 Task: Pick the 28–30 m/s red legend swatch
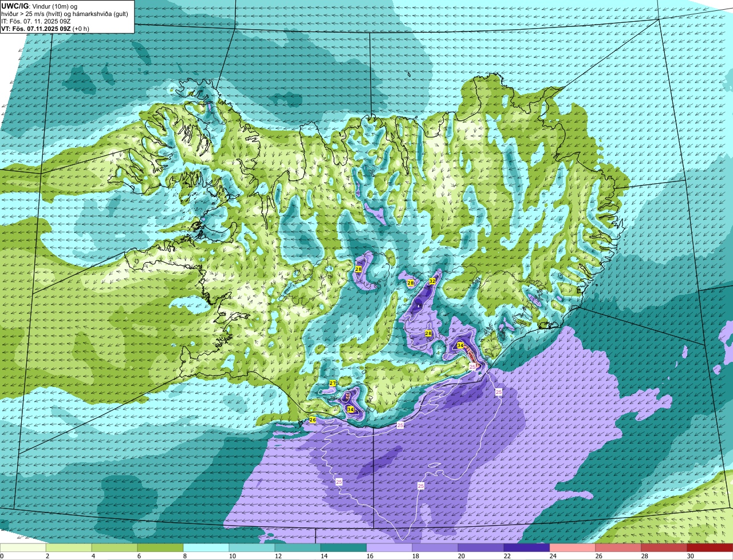click(x=664, y=548)
